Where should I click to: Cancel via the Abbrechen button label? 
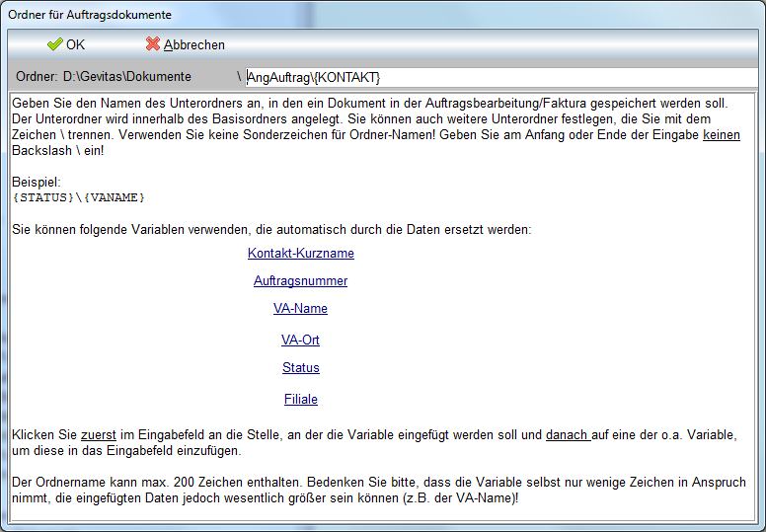pyautogui.click(x=193, y=45)
